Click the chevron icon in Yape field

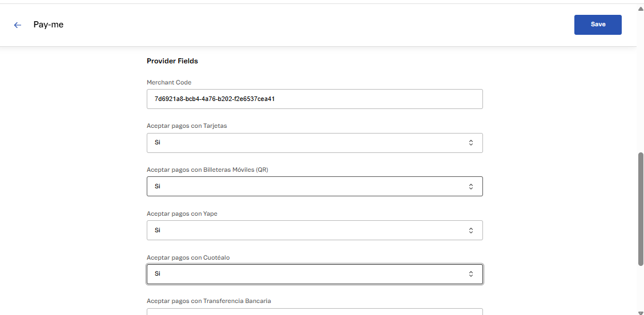[x=470, y=231]
